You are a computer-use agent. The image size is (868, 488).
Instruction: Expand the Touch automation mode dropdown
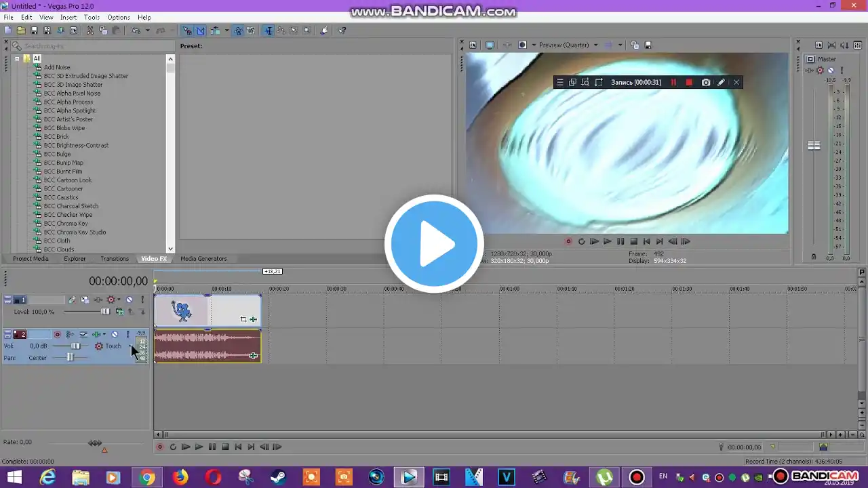(x=131, y=346)
